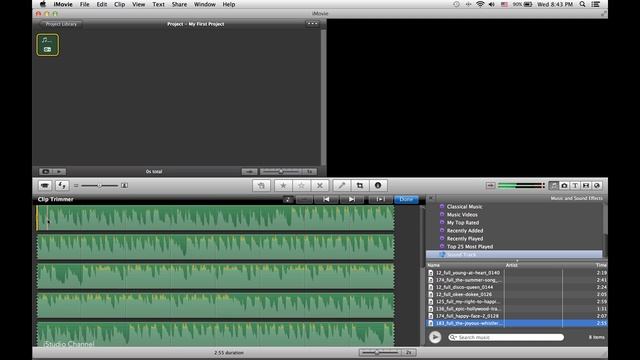The width and height of the screenshot is (640, 360).
Task: Open Spotlight search in menu bar
Action: pos(582,4)
